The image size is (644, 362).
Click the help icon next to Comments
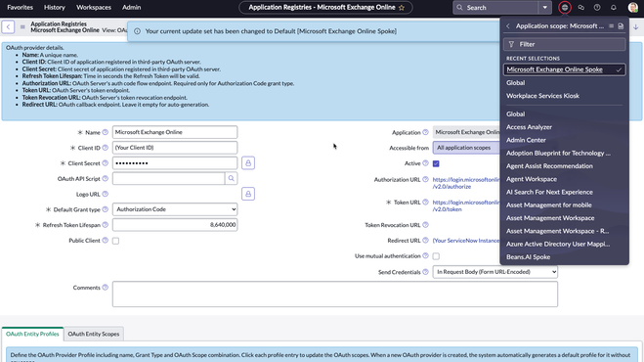coord(106,288)
